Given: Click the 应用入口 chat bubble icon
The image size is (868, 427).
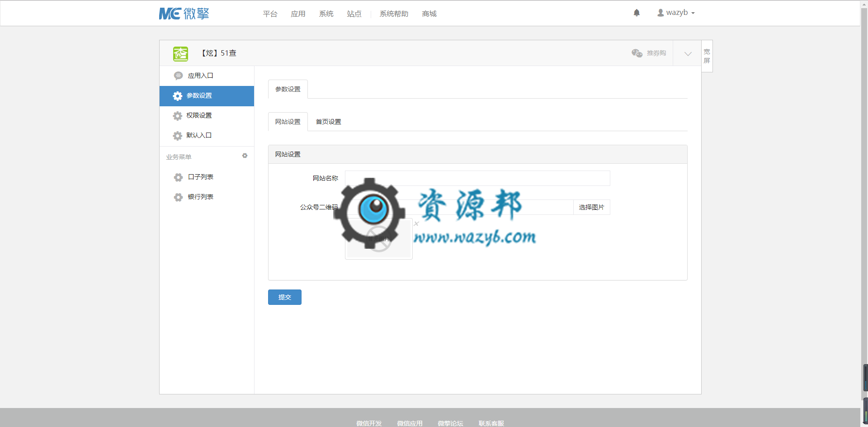Looking at the screenshot, I should click(x=178, y=76).
